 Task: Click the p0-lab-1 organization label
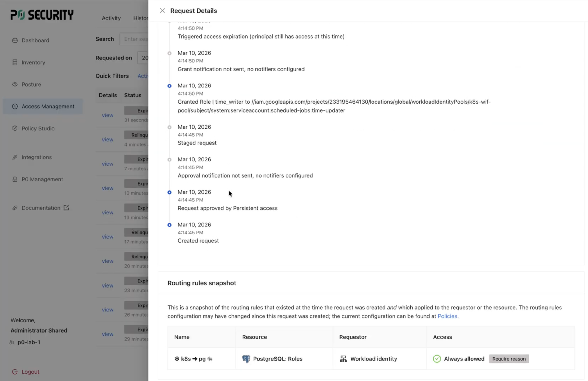(x=29, y=342)
